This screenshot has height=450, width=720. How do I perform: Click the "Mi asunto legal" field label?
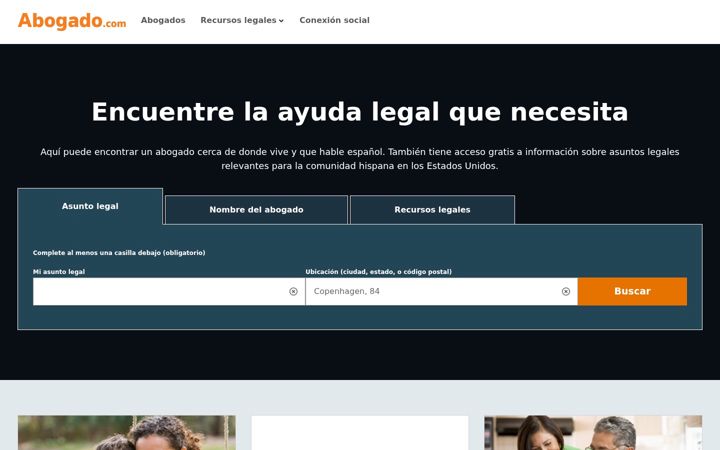(59, 272)
